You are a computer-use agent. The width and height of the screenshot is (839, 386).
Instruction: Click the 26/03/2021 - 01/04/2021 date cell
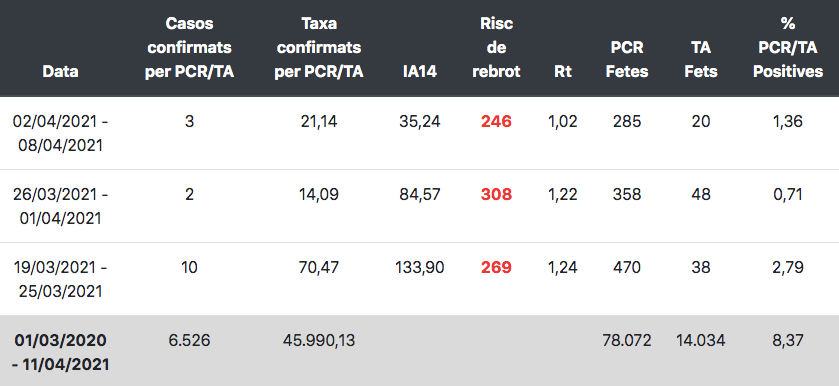coord(60,206)
